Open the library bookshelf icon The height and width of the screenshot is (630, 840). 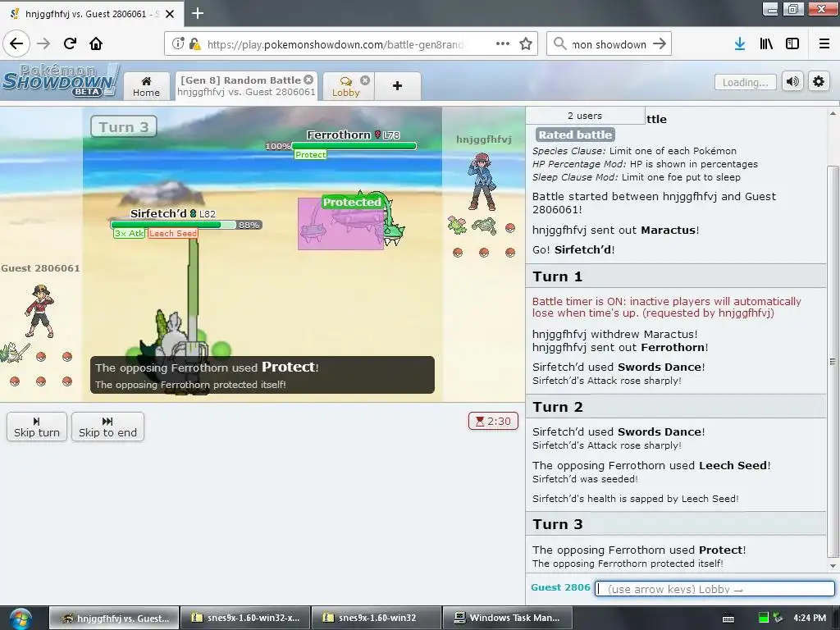(x=766, y=43)
